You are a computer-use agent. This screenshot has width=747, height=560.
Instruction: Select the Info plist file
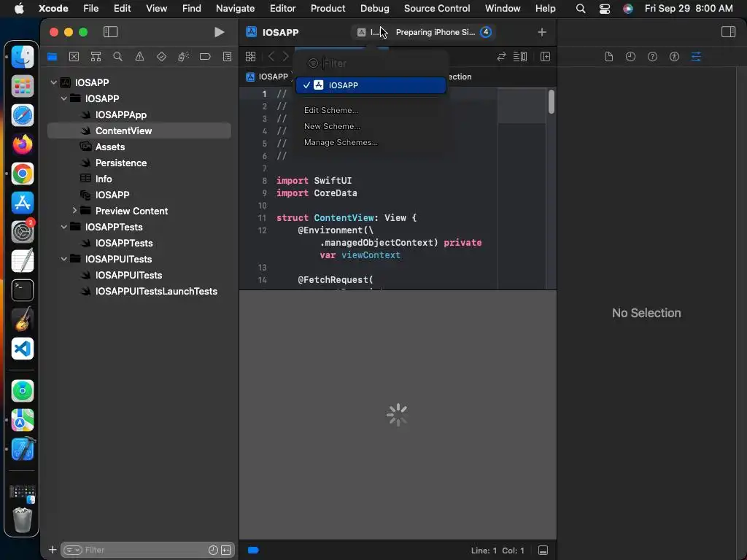pos(104,179)
